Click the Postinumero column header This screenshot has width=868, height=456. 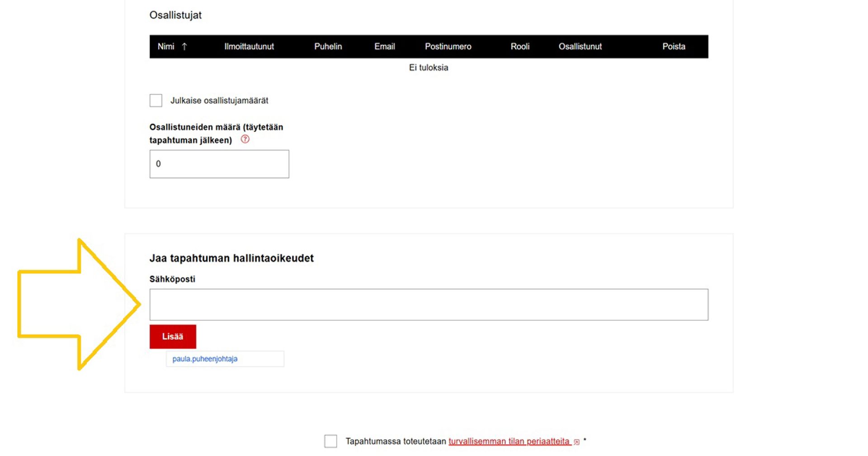(x=448, y=47)
